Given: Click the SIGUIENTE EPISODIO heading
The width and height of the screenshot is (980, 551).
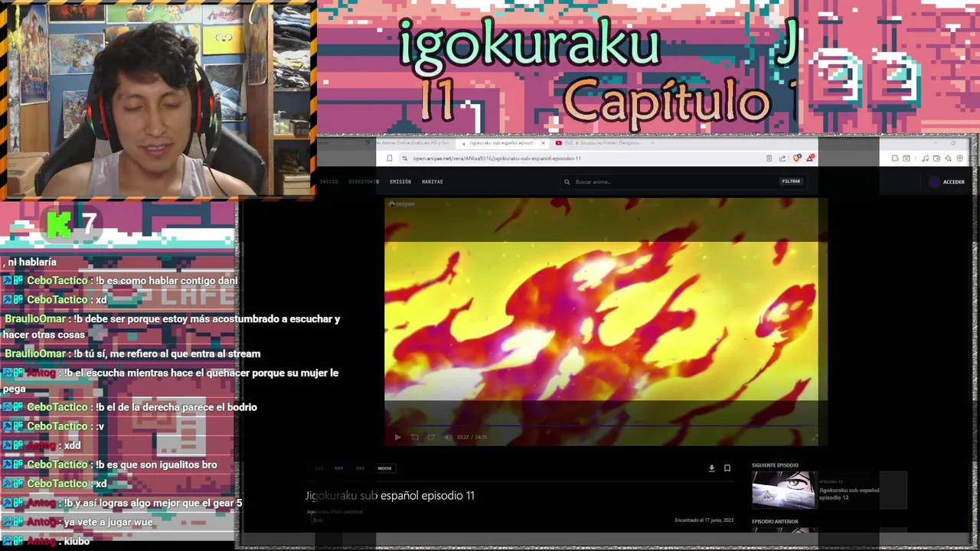Looking at the screenshot, I should 775,465.
